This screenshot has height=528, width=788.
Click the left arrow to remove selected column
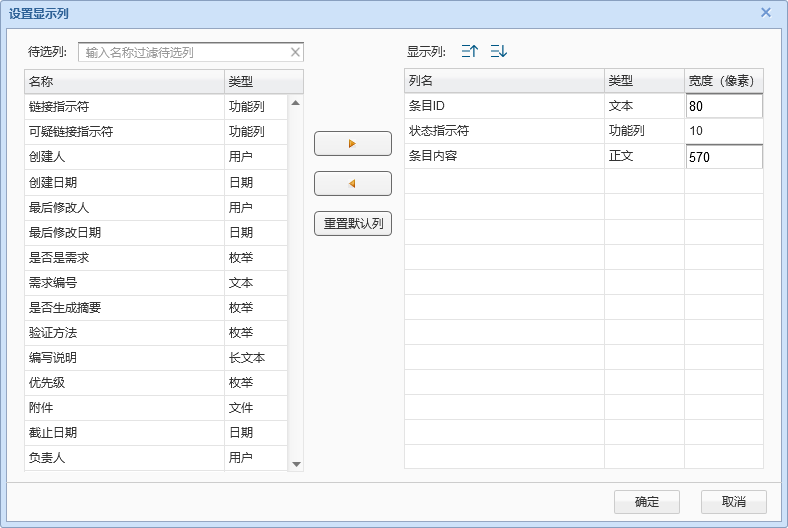(352, 184)
